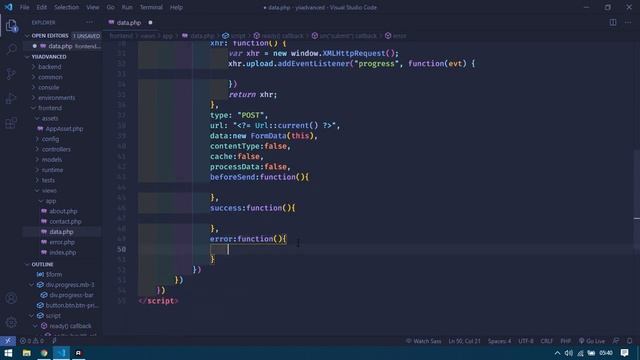This screenshot has width=640, height=360.
Task: Switch to VS Code taskbar icon
Action: coord(61,353)
